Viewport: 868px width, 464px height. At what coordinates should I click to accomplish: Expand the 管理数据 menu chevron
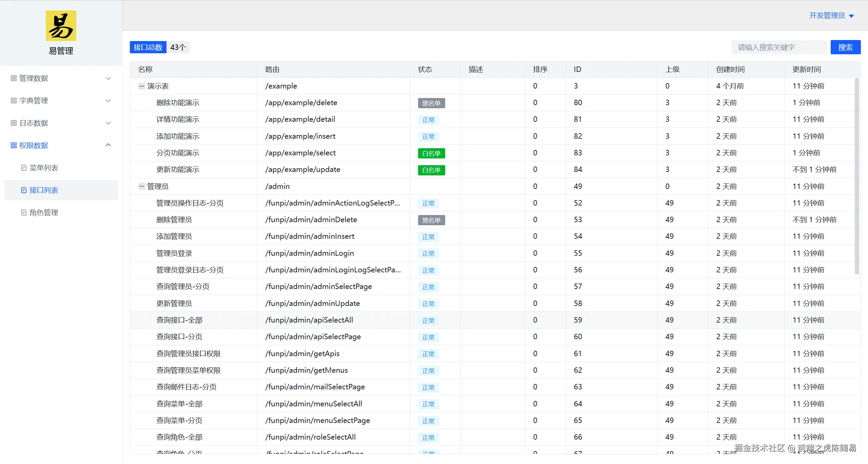[108, 78]
